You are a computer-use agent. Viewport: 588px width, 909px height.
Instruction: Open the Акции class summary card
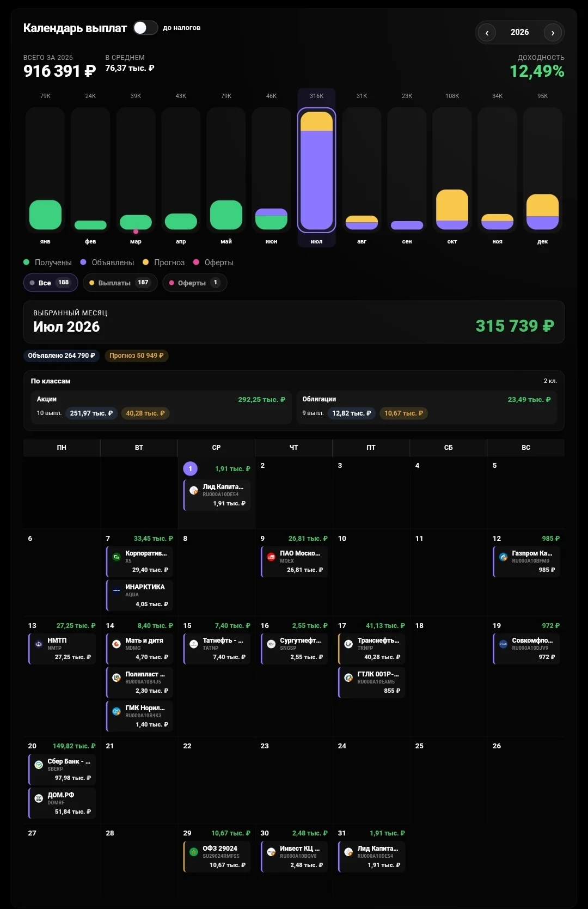pyautogui.click(x=161, y=407)
